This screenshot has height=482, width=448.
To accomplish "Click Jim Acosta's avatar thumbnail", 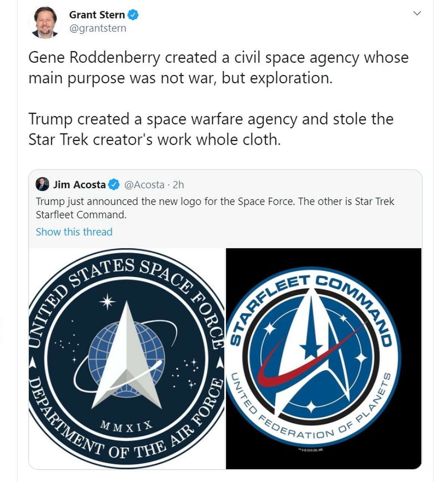I will click(x=42, y=184).
